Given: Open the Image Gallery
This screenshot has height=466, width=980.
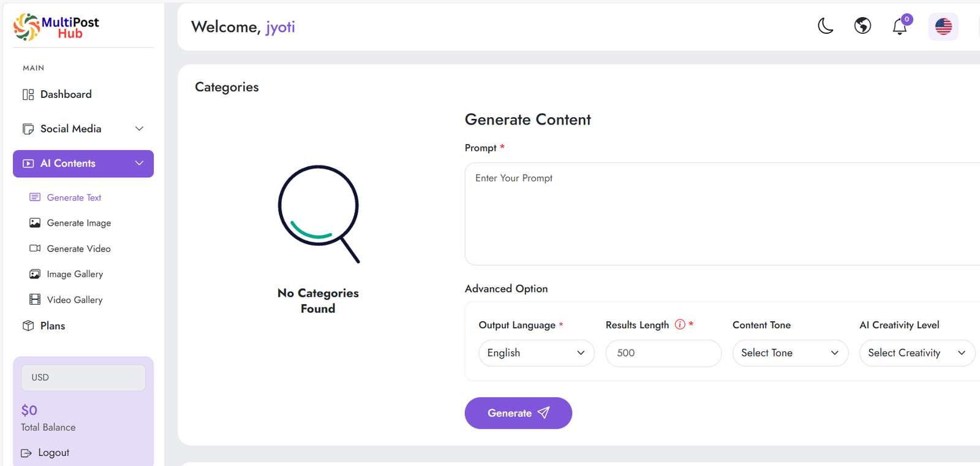Looking at the screenshot, I should [x=75, y=274].
